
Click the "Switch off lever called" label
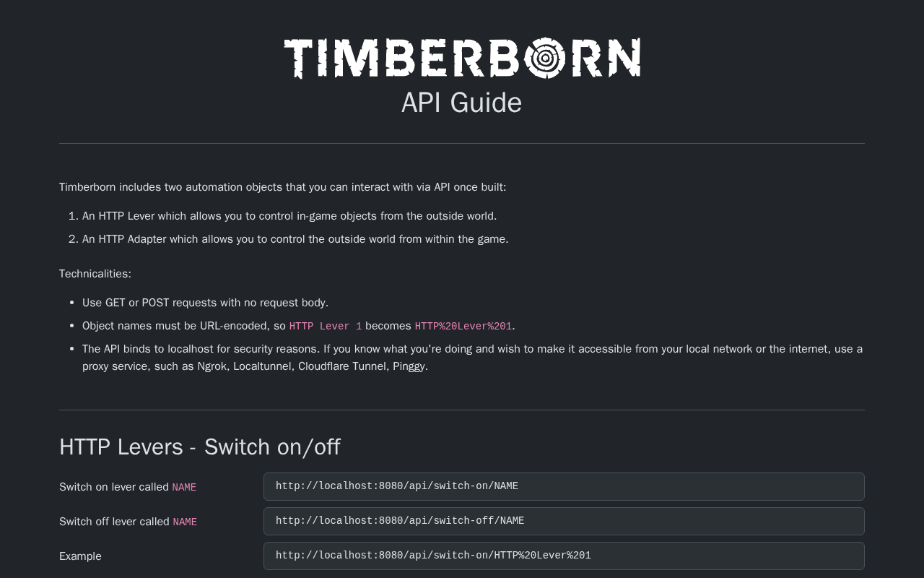(x=114, y=522)
